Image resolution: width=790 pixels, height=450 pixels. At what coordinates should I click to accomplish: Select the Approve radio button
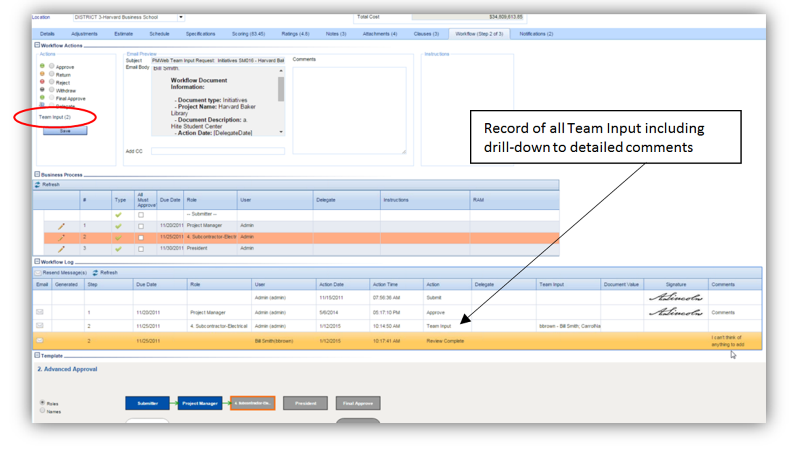click(51, 66)
